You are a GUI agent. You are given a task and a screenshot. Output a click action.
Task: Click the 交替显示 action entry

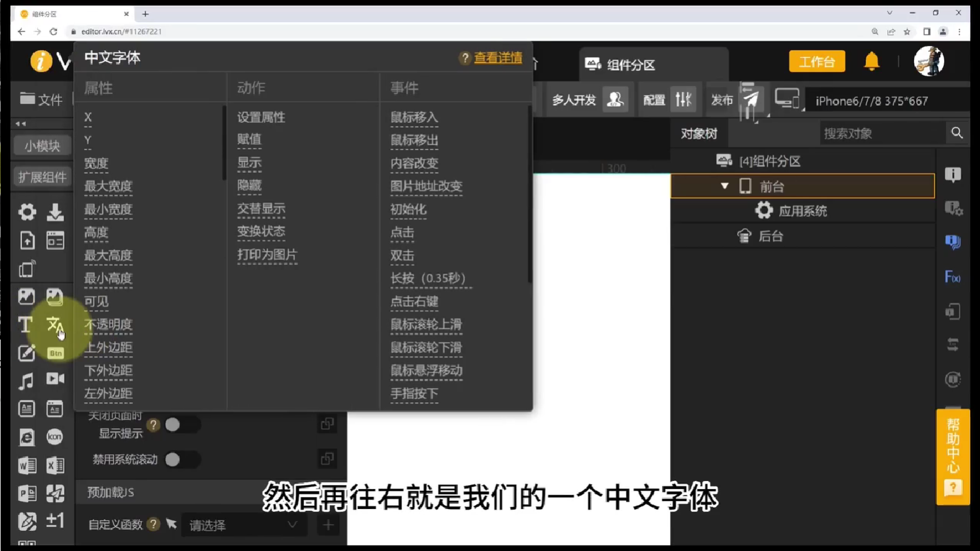(261, 209)
